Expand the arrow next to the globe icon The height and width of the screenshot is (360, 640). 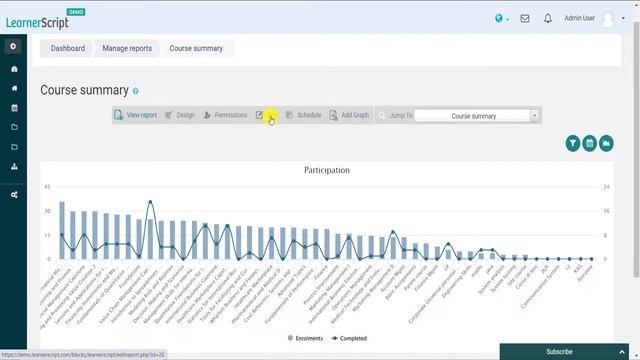tap(507, 19)
